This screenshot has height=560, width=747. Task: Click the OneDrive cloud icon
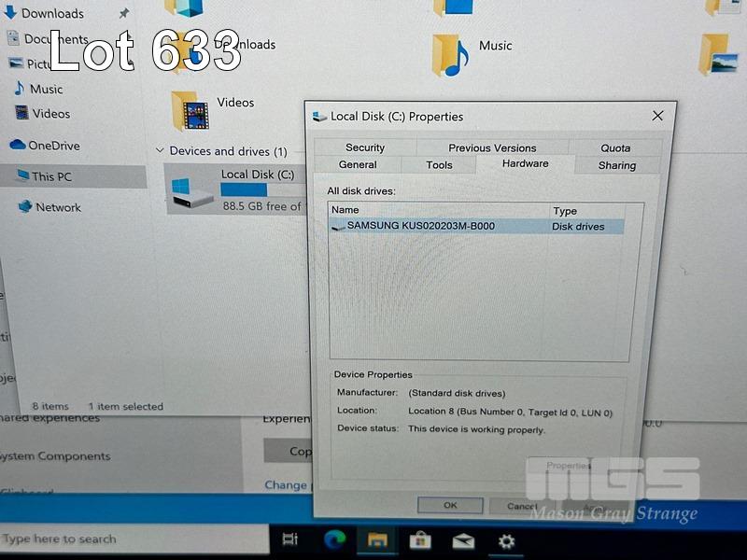point(18,145)
